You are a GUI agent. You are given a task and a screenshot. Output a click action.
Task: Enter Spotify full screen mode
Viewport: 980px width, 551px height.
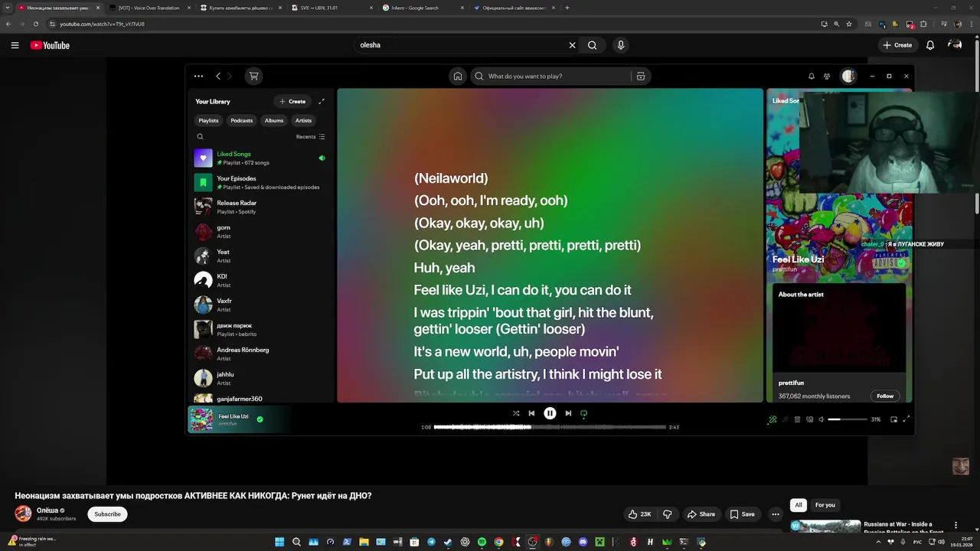click(906, 419)
